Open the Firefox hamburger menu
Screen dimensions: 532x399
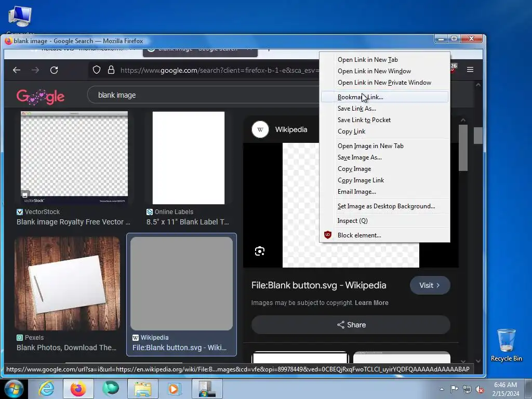tap(470, 70)
